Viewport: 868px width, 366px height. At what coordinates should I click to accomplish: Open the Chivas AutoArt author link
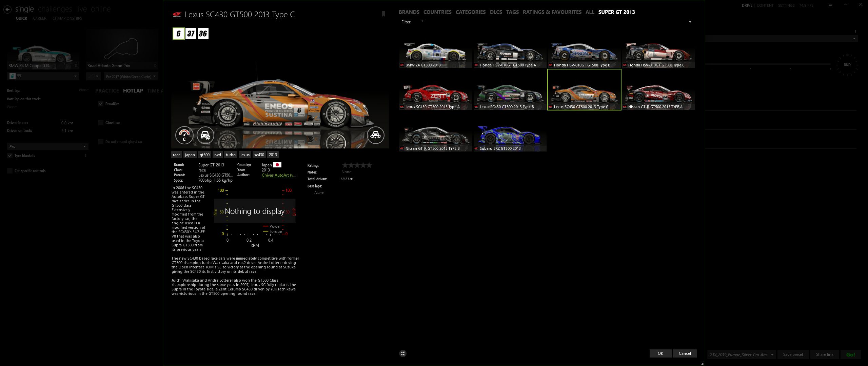point(279,175)
